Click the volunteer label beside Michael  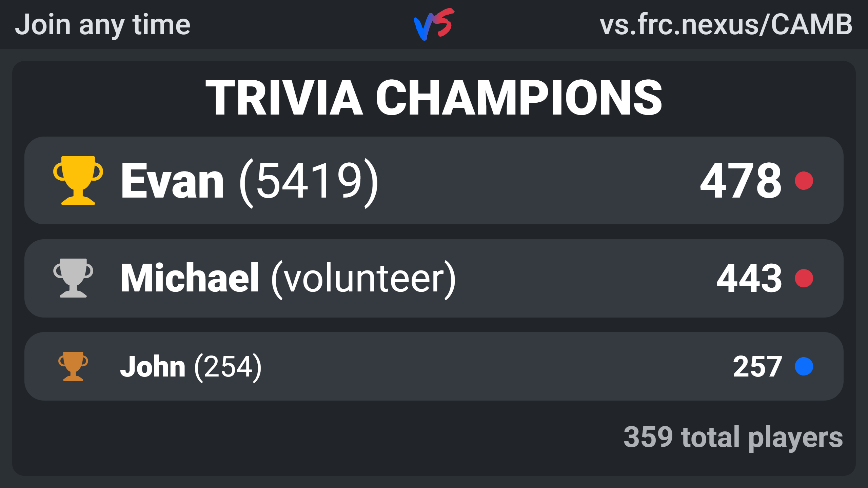[364, 279]
